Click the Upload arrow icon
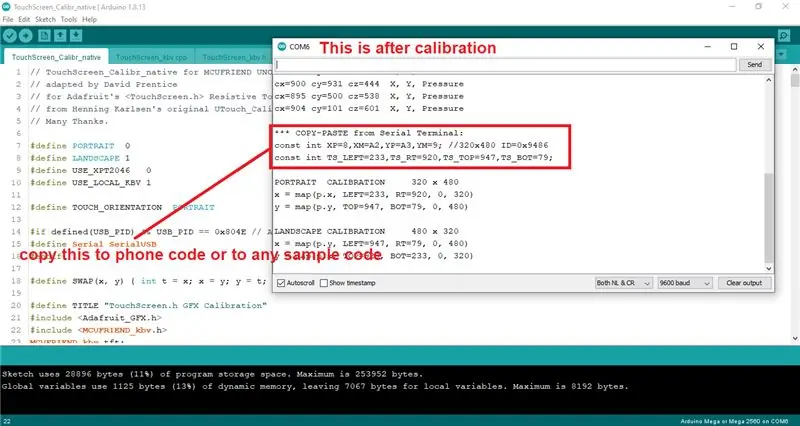Image resolution: width=800 pixels, height=426 pixels. pos(26,36)
